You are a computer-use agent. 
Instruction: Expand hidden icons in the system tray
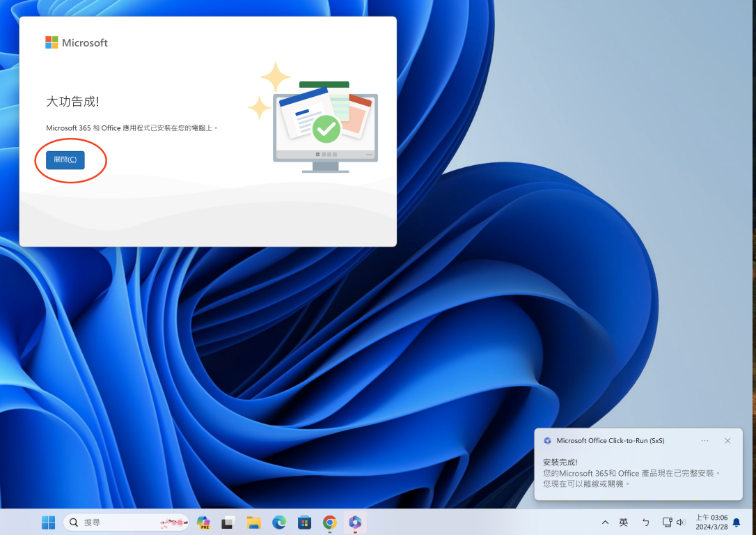coord(605,522)
